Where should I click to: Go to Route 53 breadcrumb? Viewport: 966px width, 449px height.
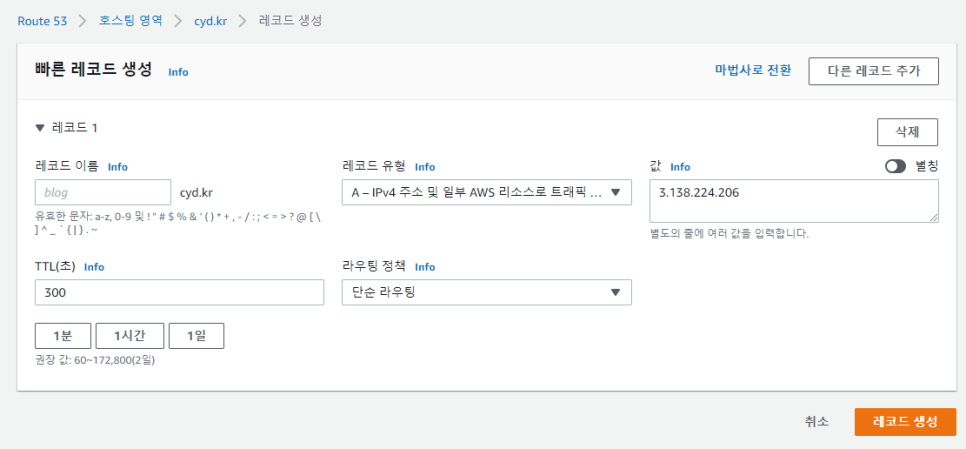(x=42, y=21)
